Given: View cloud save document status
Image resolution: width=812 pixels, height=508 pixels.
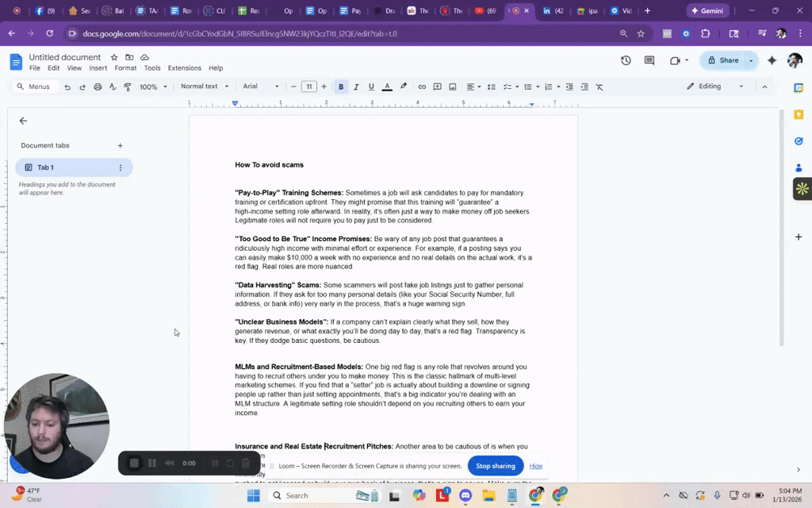Looking at the screenshot, I should [144, 57].
